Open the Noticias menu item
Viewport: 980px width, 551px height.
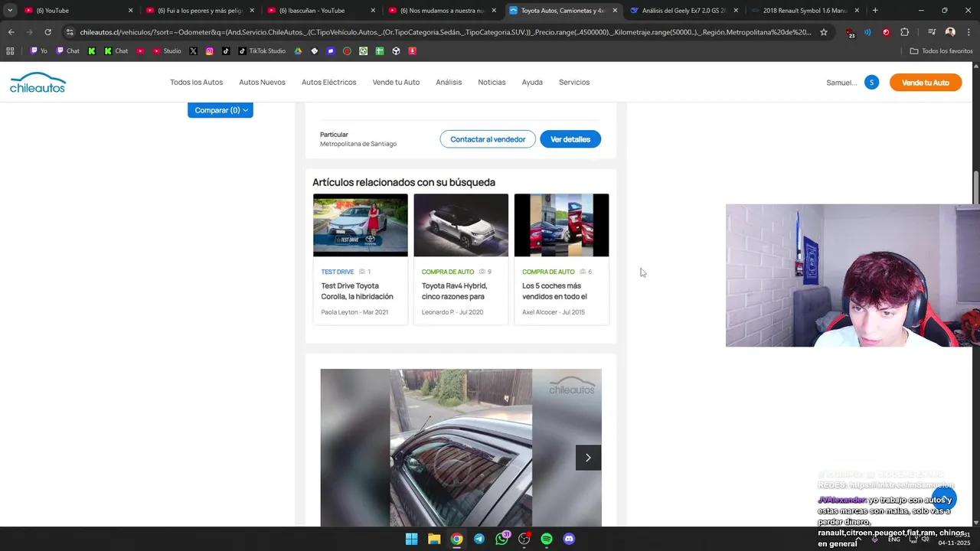[x=492, y=83]
